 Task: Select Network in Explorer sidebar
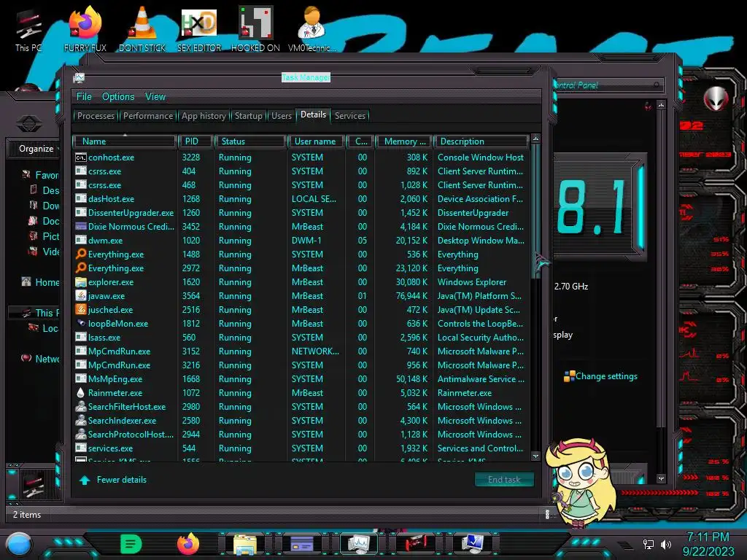41,359
